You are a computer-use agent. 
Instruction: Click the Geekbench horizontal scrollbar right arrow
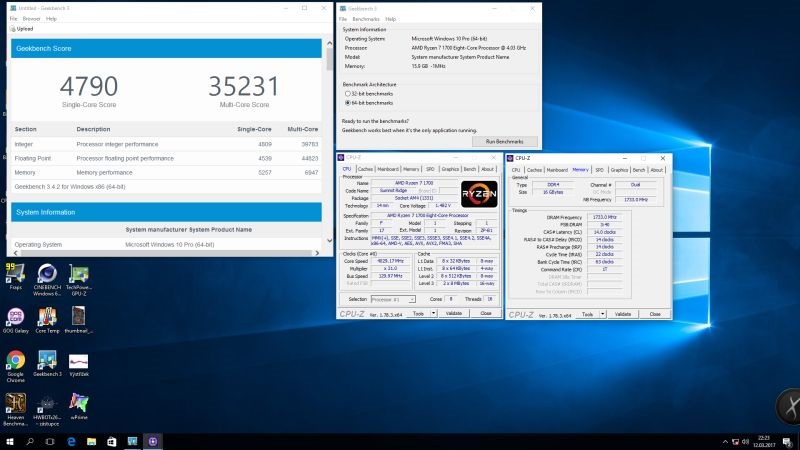click(317, 253)
